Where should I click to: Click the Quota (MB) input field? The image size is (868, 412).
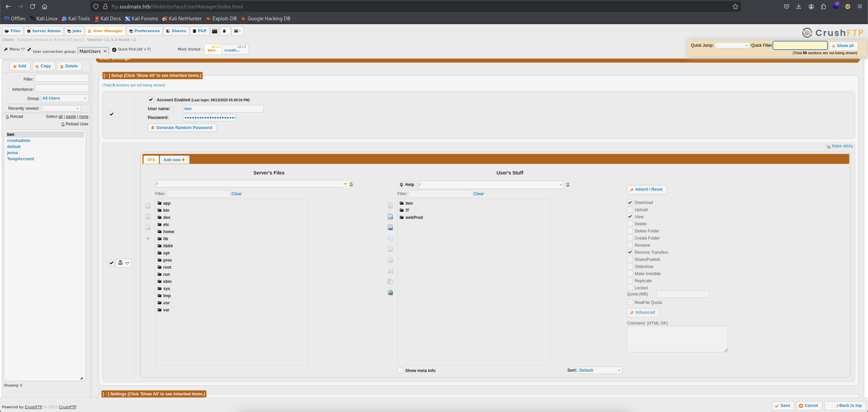pos(683,294)
